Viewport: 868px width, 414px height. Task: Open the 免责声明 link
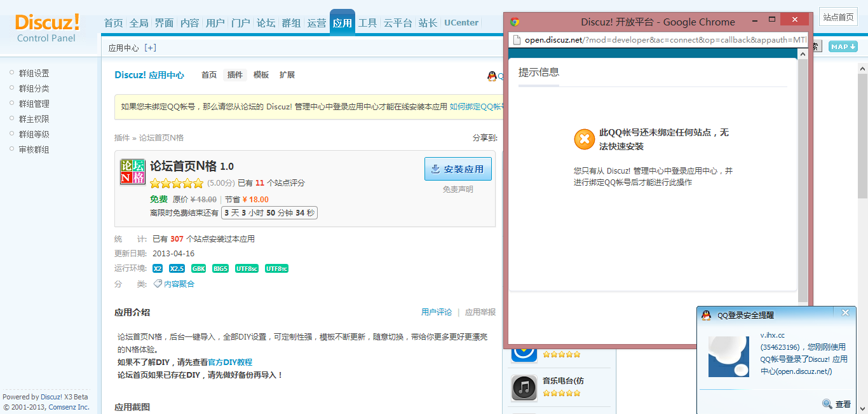tap(458, 190)
